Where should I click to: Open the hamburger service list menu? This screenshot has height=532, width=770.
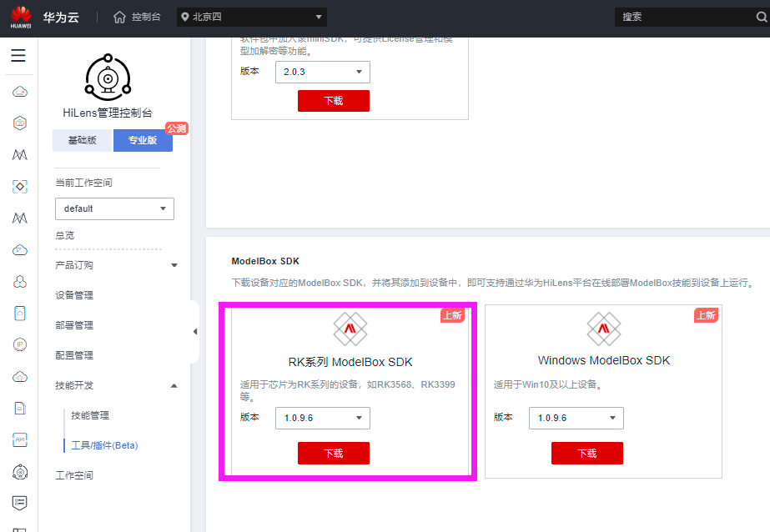[x=18, y=55]
